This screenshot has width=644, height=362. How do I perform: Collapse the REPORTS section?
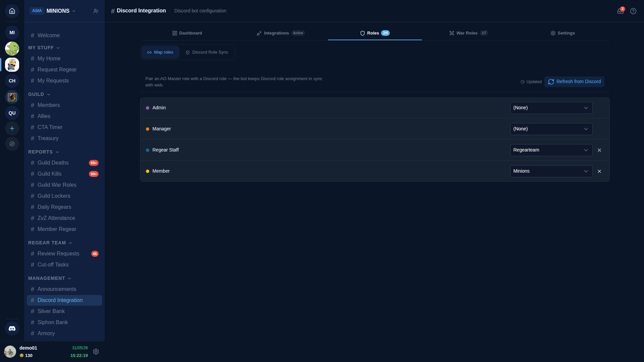tap(44, 152)
